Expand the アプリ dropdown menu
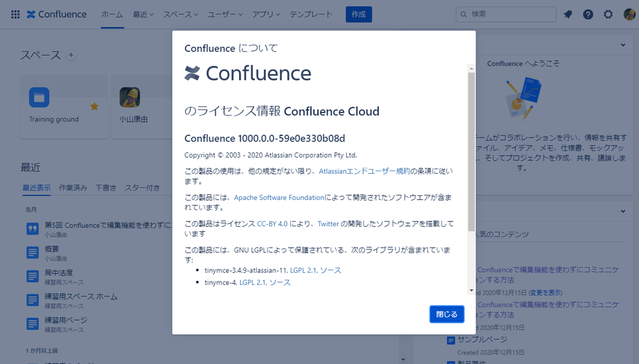639x364 pixels. (266, 14)
